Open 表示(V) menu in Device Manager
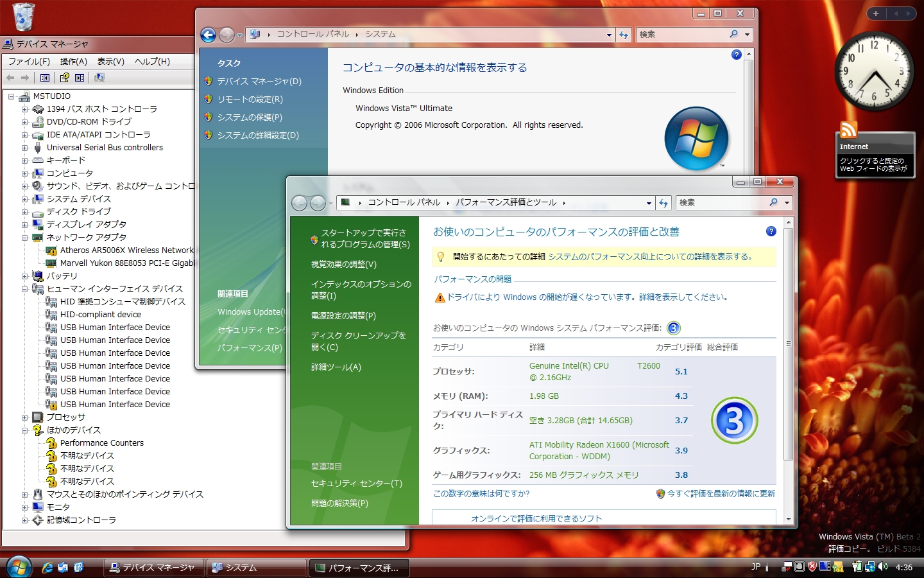 (111, 62)
